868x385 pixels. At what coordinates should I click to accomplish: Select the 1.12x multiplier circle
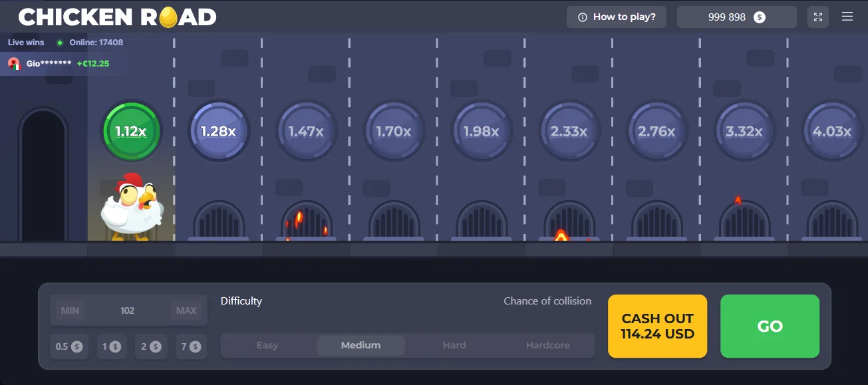click(x=131, y=131)
